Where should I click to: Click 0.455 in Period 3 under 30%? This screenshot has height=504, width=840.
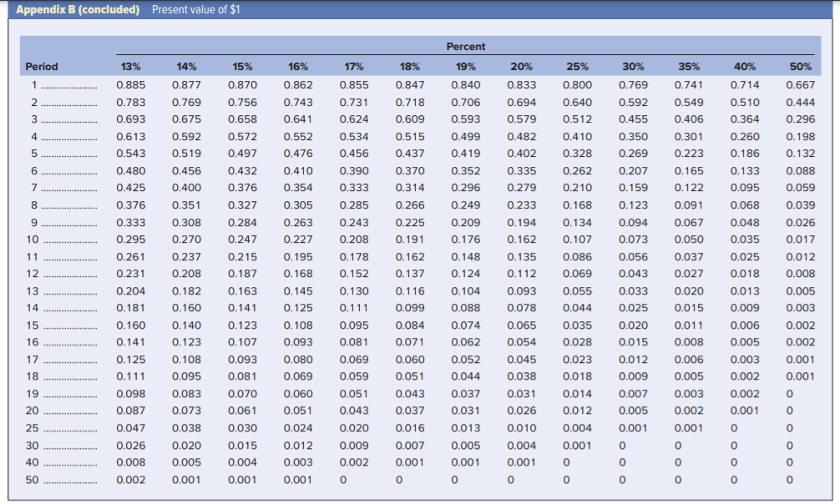(633, 119)
